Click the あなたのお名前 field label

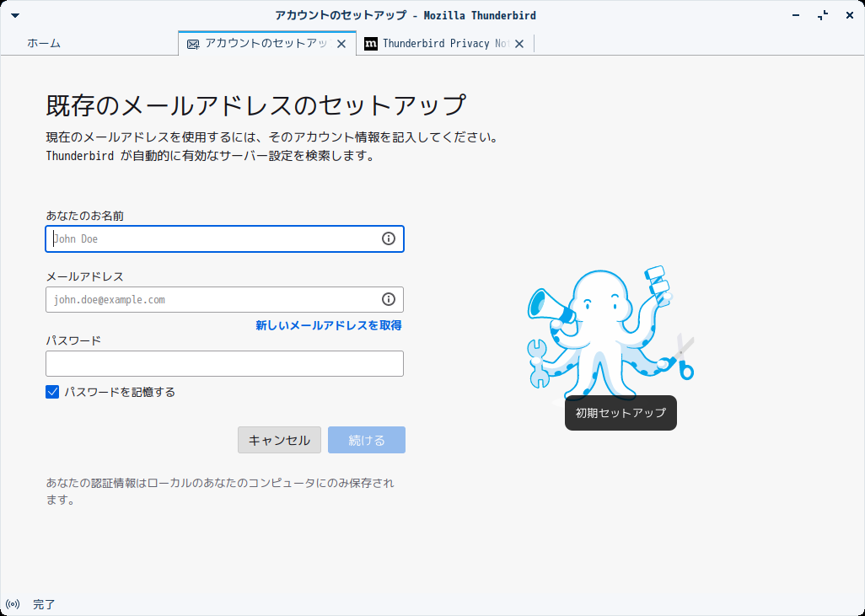coord(85,216)
